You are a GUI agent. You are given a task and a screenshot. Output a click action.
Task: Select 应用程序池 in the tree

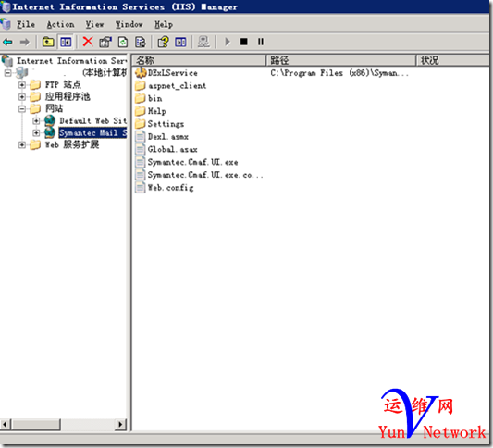(x=68, y=96)
